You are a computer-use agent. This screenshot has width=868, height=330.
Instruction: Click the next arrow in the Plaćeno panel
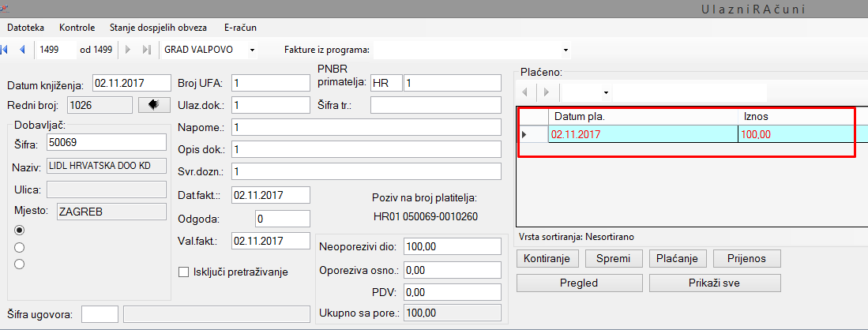coord(546,92)
